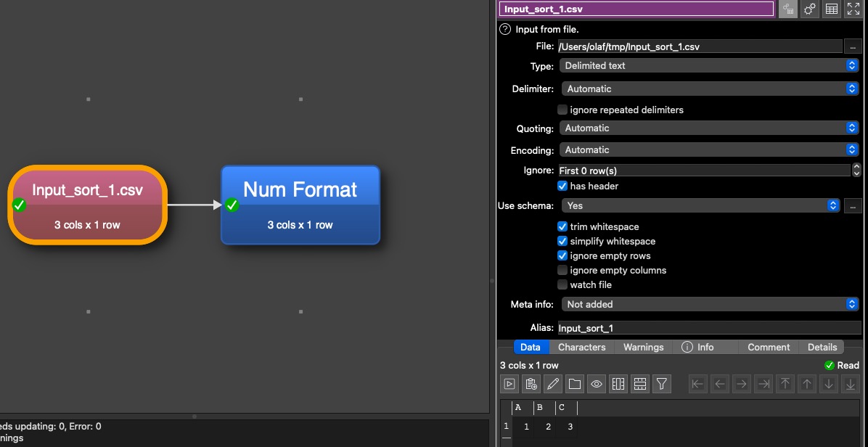
Task: Click the folder icon in the data toolbar
Action: pyautogui.click(x=575, y=383)
